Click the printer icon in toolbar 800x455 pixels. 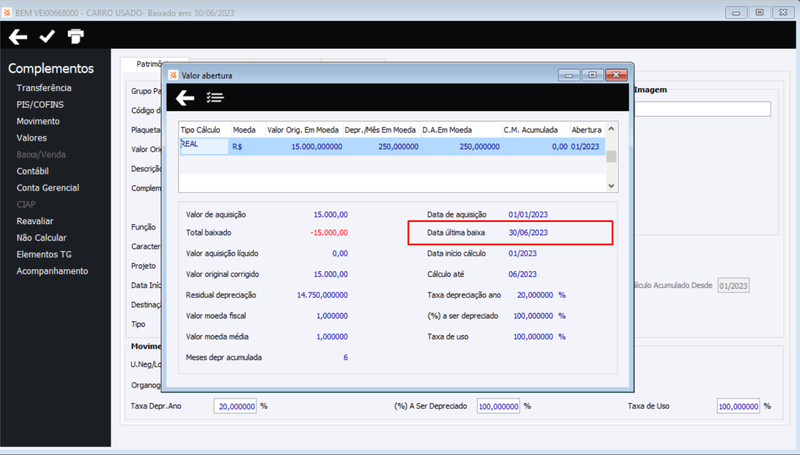76,36
